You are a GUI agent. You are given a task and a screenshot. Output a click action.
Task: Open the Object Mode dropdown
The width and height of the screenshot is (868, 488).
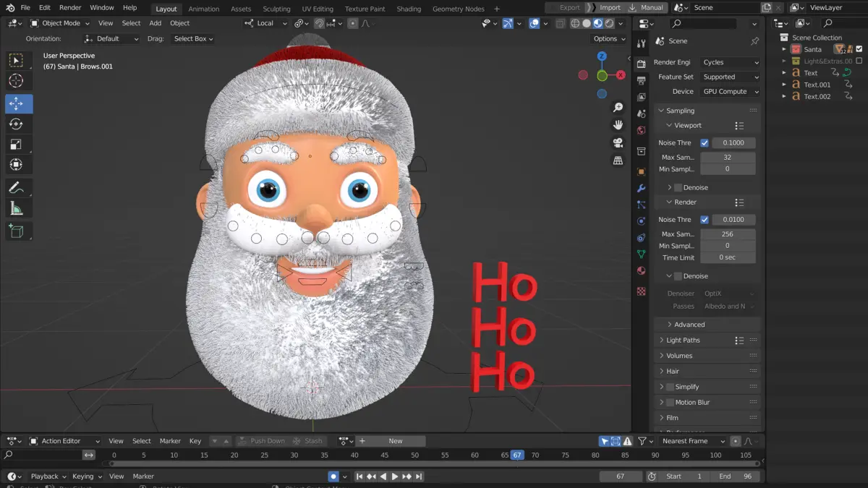61,23
